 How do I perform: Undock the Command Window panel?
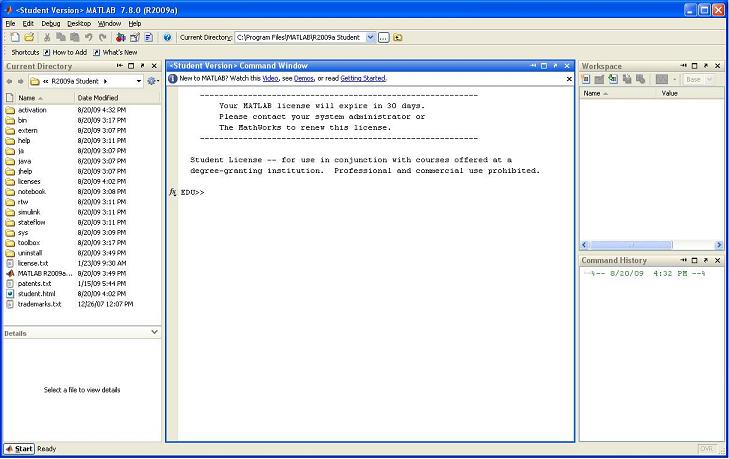click(555, 66)
